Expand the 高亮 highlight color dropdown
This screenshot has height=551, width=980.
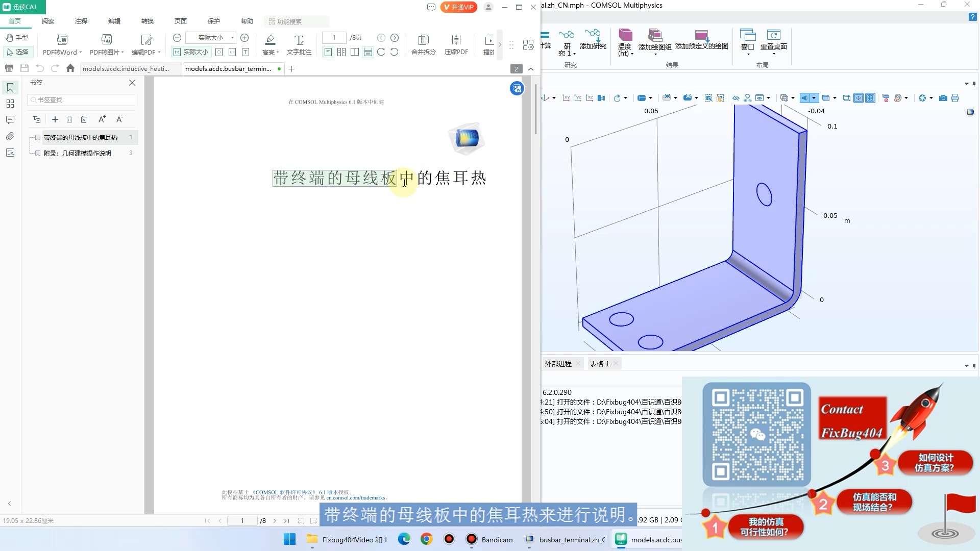[278, 53]
